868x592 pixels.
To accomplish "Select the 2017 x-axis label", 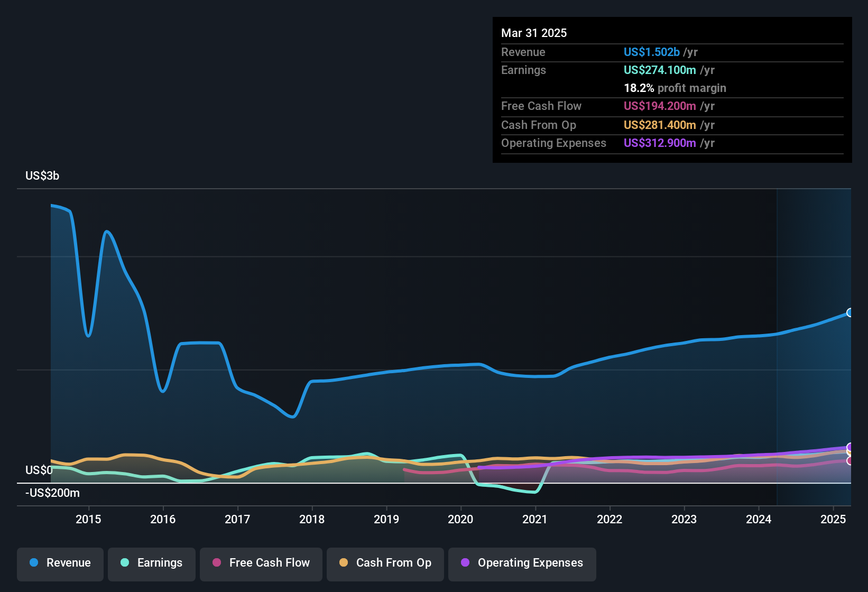I will [237, 519].
